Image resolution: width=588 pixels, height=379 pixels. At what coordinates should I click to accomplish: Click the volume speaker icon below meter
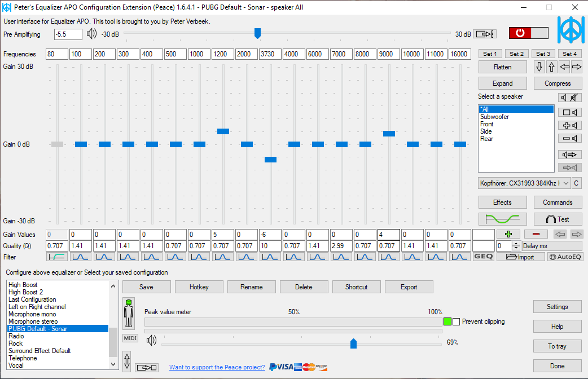click(x=151, y=341)
